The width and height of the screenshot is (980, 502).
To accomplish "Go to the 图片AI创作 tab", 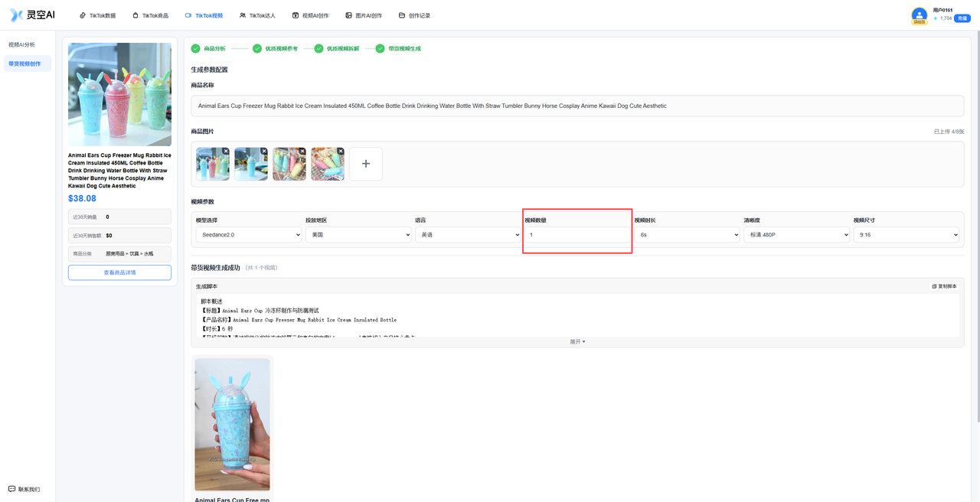I will (364, 15).
